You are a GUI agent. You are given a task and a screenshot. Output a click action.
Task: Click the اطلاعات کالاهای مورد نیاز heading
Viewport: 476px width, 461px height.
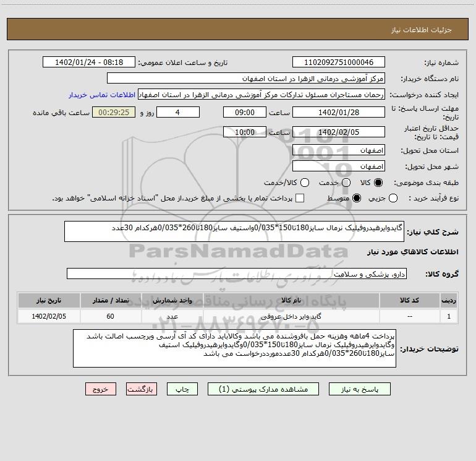click(x=412, y=252)
